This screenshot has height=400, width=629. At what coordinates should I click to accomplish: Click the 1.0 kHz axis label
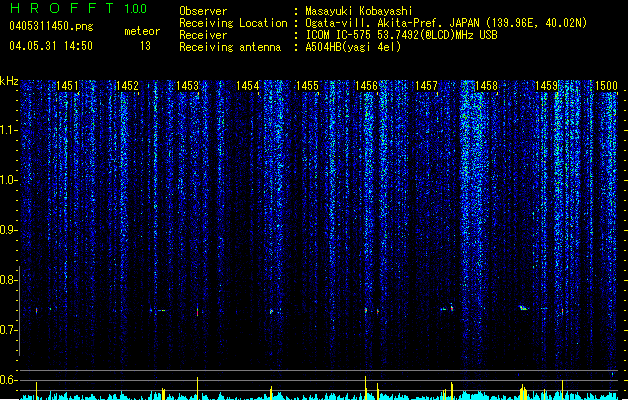pyautogui.click(x=9, y=180)
